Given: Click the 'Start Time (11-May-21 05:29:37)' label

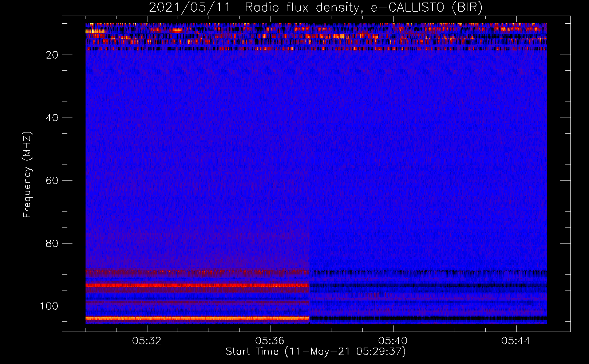Looking at the screenshot, I should pos(316,352).
